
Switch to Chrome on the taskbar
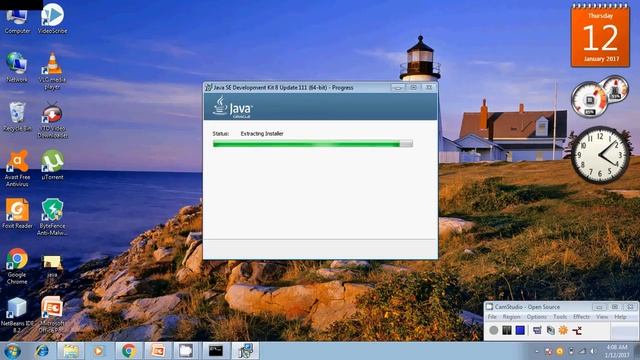click(x=129, y=351)
